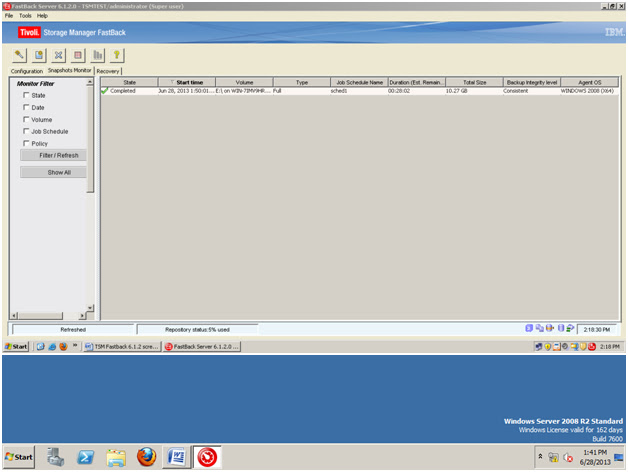
Task: Click the fourth status bar icon in FastBack
Action: point(561,328)
